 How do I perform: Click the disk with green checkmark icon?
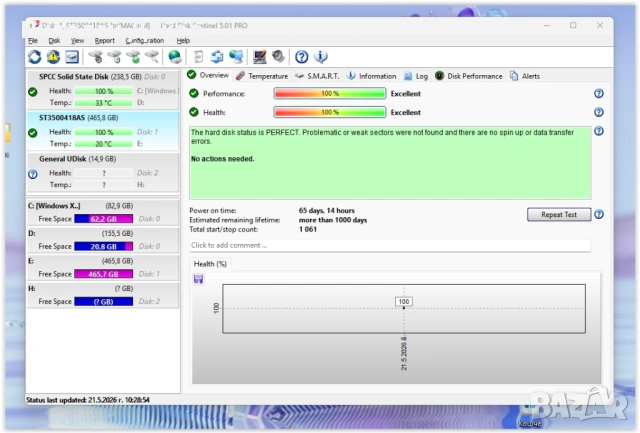coord(133,57)
